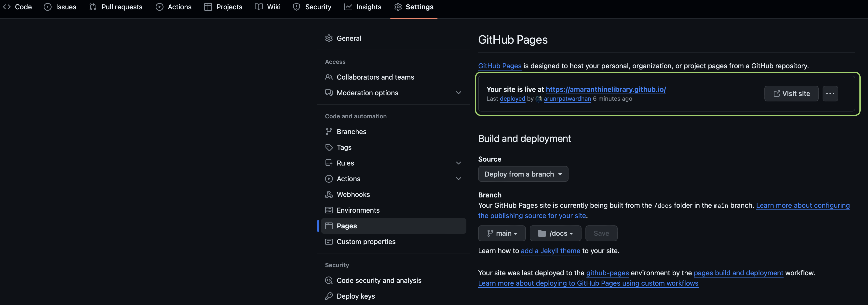Expand the sidebar Actions section chevron
Image resolution: width=868 pixels, height=305 pixels.
(x=458, y=179)
